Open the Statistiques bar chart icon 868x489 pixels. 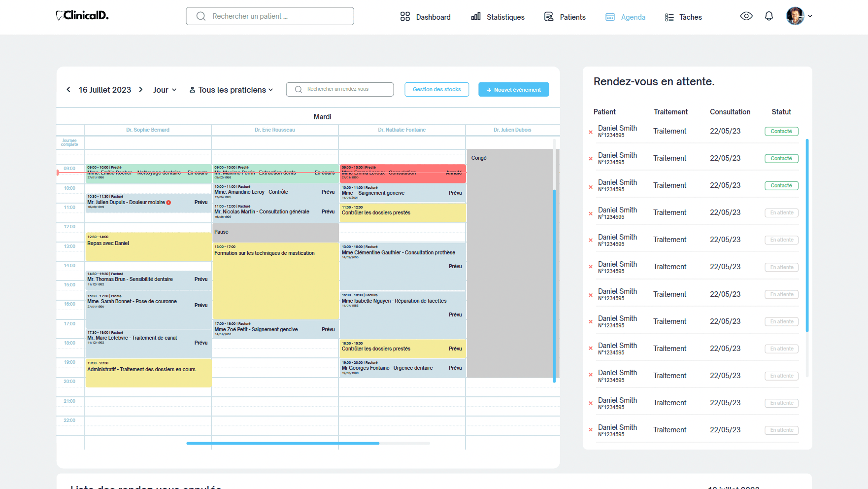[476, 17]
